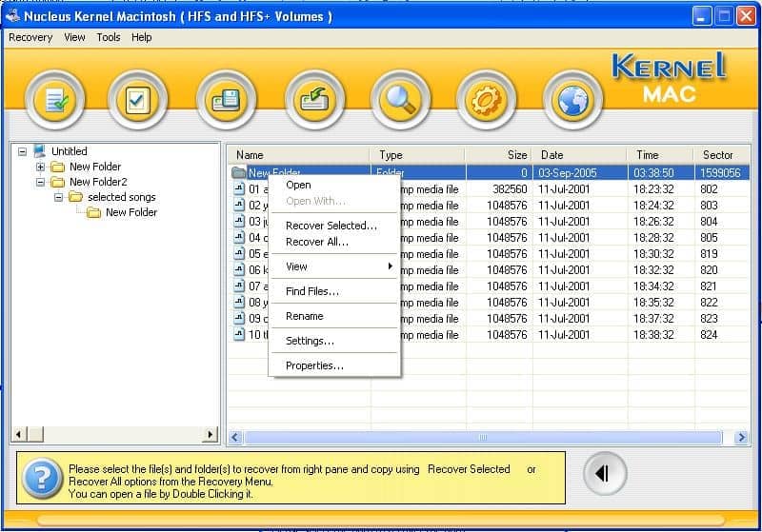The height and width of the screenshot is (532, 762).
Task: Sort by the Type column header
Action: point(417,155)
